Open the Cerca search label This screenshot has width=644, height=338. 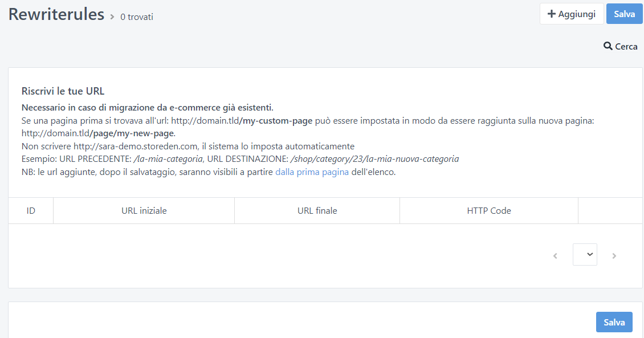[x=626, y=46]
